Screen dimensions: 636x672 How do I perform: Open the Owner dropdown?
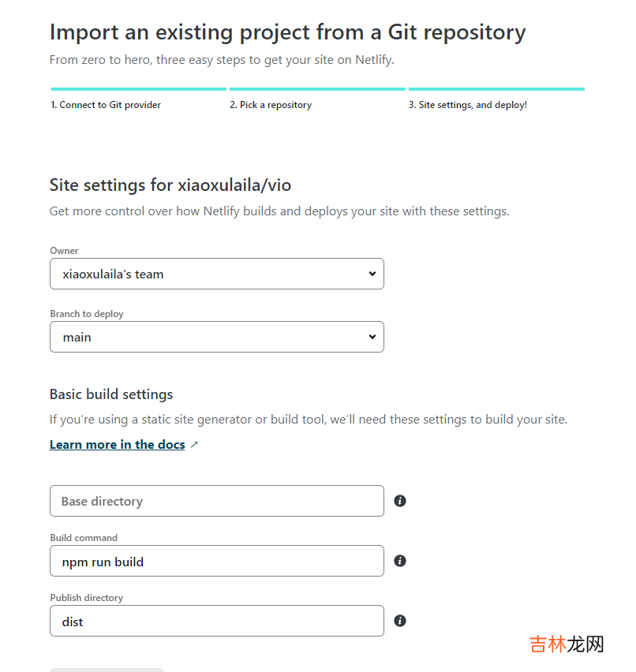217,274
